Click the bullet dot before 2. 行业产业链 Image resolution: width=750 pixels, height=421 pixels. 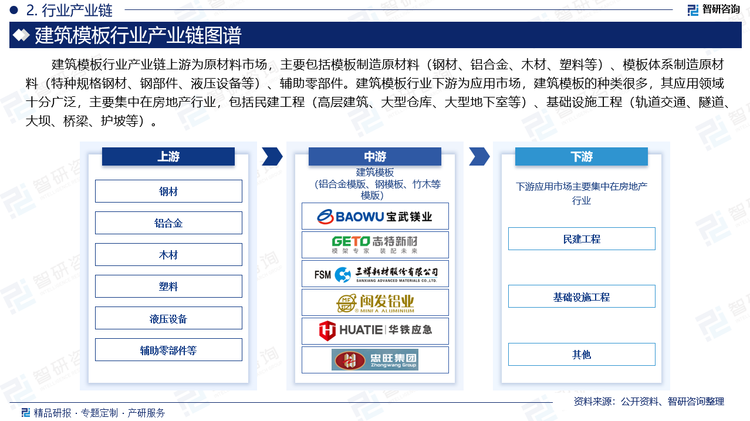13,10
